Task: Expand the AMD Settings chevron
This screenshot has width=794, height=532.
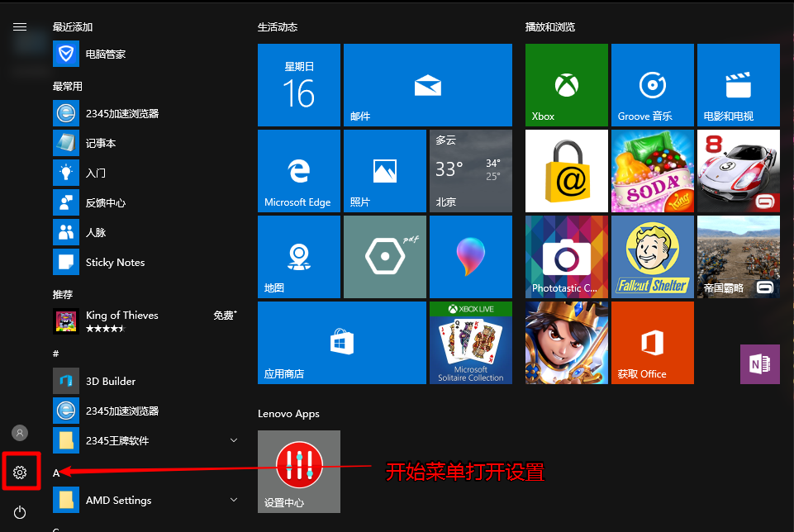Action: coord(234,500)
